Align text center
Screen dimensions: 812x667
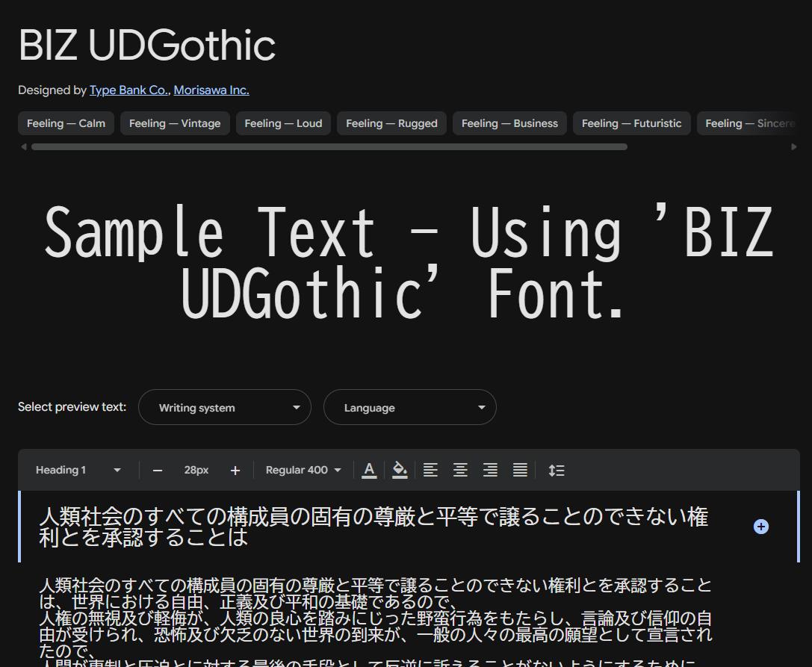click(x=460, y=471)
